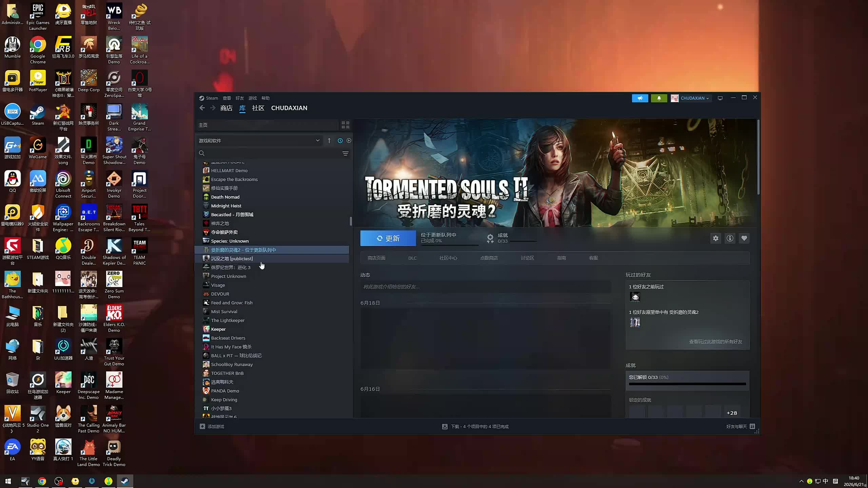The height and width of the screenshot is (488, 868).
Task: Open the achievements gear icon
Action: pyautogui.click(x=490, y=238)
